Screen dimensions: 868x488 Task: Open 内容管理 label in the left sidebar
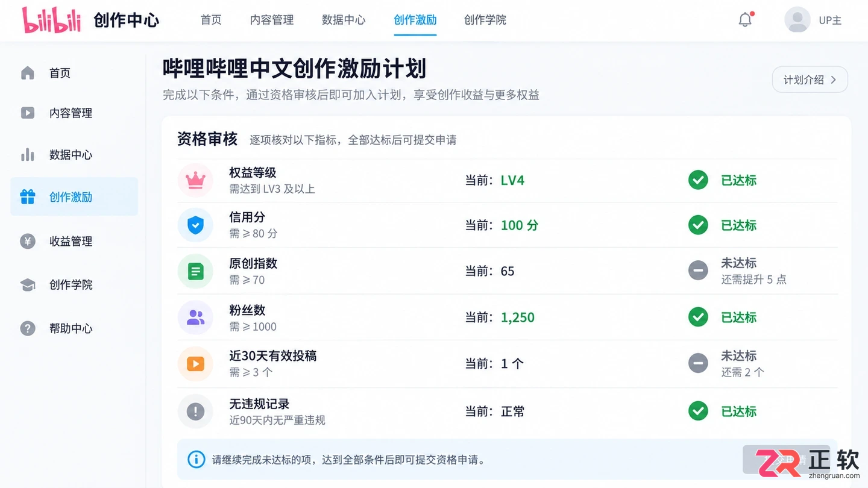tap(71, 113)
